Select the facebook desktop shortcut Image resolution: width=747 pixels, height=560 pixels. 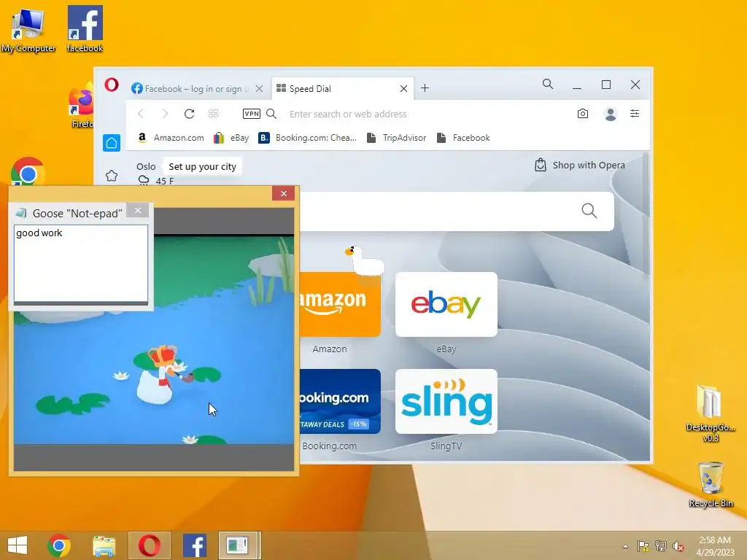coord(85,28)
